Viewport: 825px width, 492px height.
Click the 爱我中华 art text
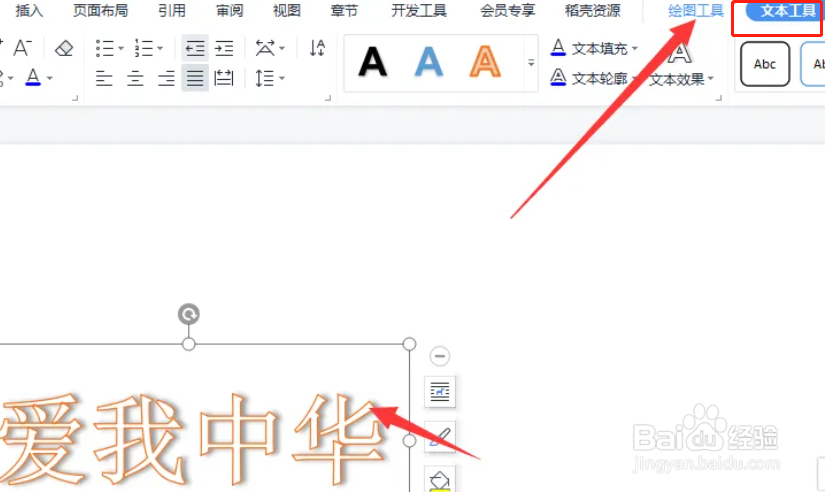tap(192, 439)
